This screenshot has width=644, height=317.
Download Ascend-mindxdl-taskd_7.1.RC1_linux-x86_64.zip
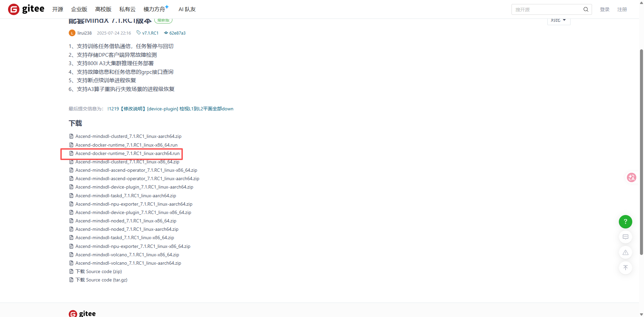[125, 237]
